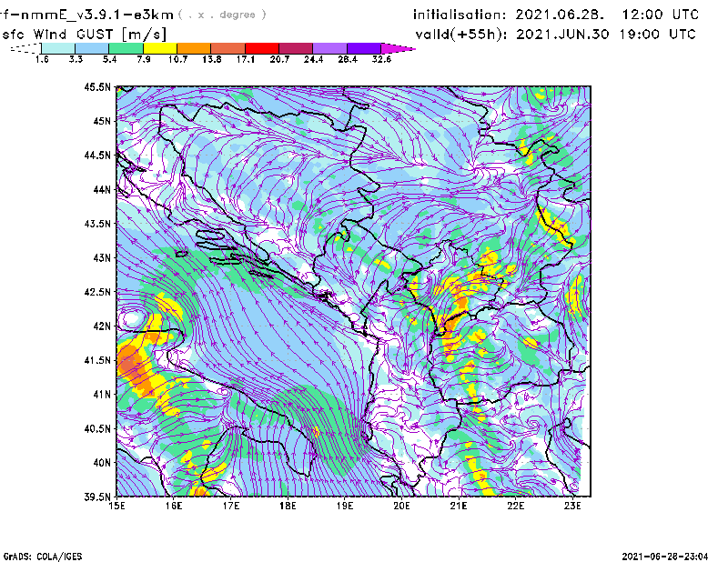Click the '( . x . degree )' grey text

pyautogui.click(x=222, y=15)
